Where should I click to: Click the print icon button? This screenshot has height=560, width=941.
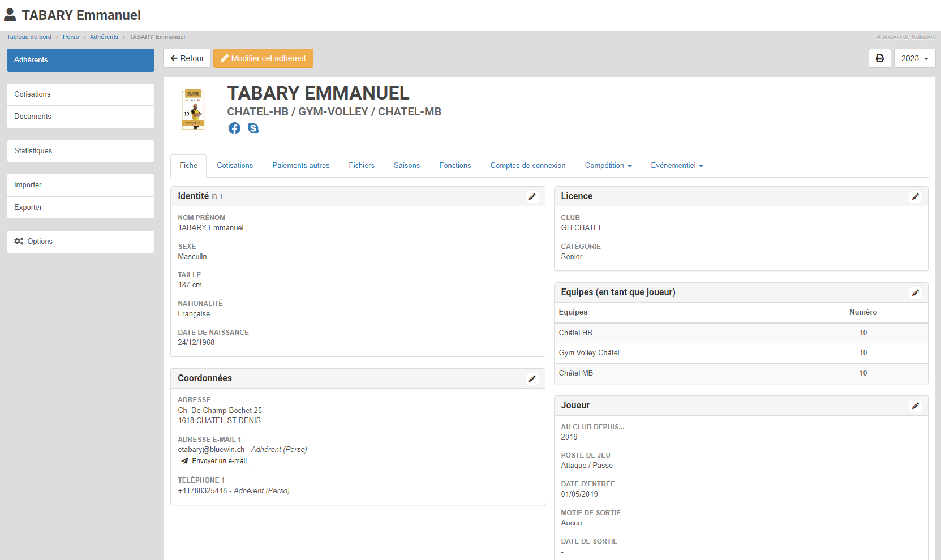[879, 58]
